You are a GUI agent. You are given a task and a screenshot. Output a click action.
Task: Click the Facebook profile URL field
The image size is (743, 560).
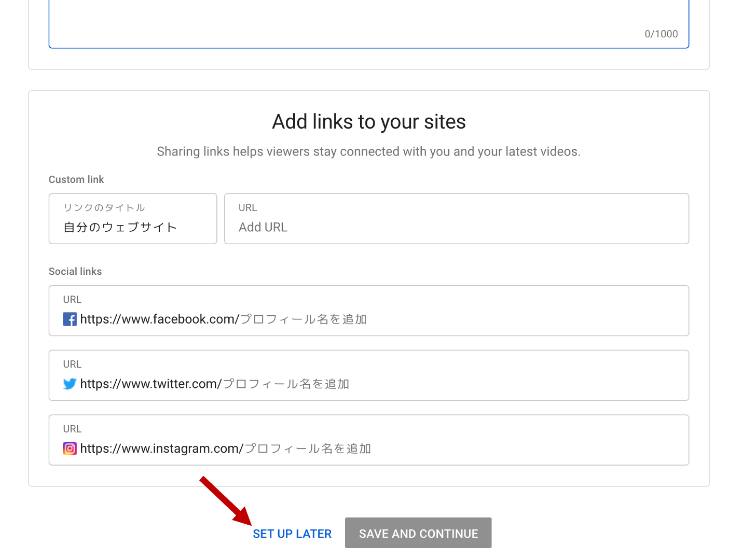click(x=369, y=311)
